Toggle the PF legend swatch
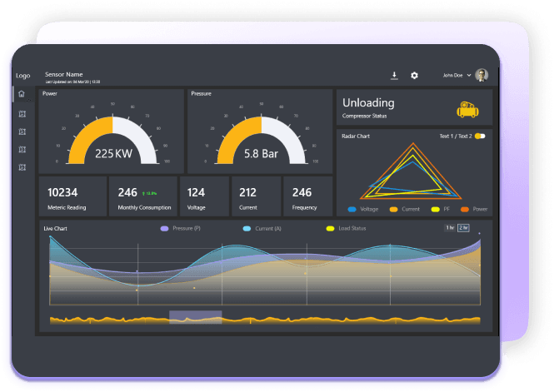554x392 pixels. (x=435, y=209)
